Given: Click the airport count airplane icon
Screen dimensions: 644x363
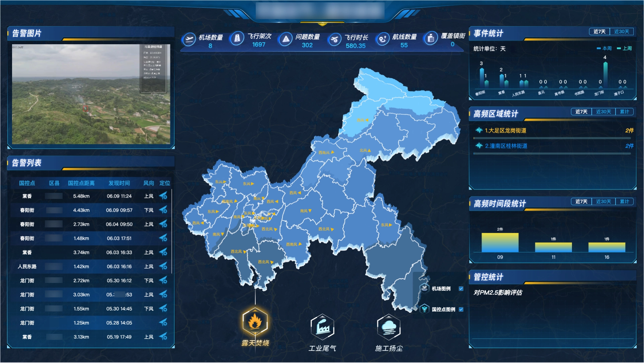Looking at the screenshot, I should [x=189, y=40].
